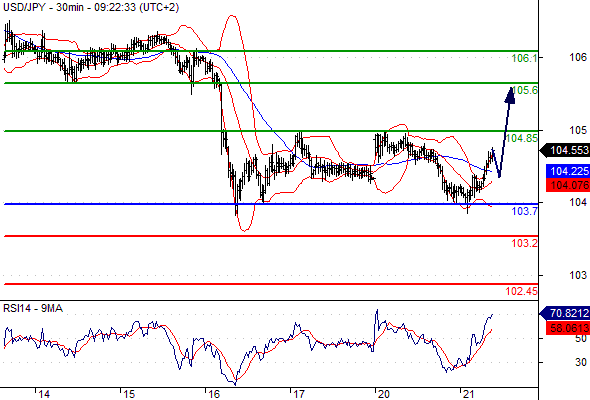Screen dimensions: 590x400
Task: Select the 104.85 resistance level label
Action: click(522, 138)
